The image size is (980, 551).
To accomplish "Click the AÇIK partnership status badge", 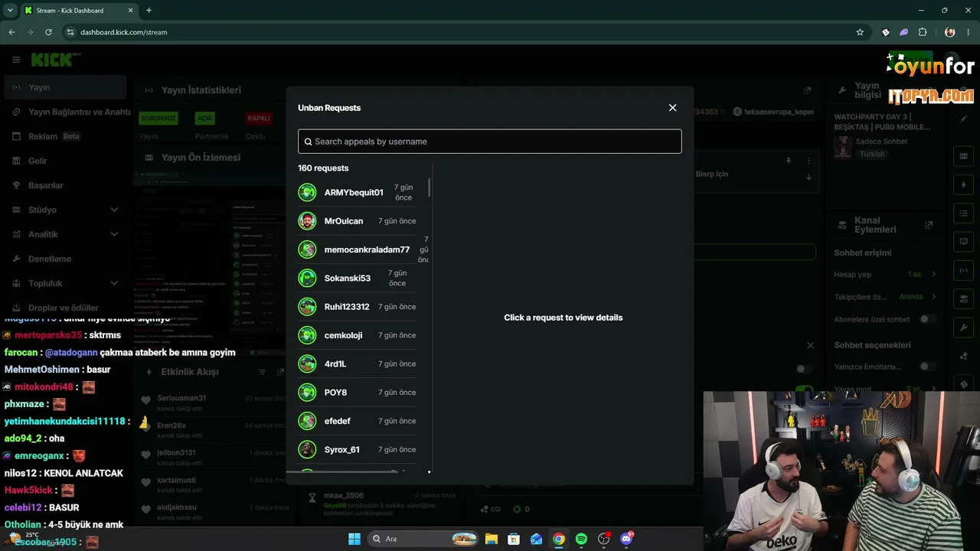I will pos(204,119).
